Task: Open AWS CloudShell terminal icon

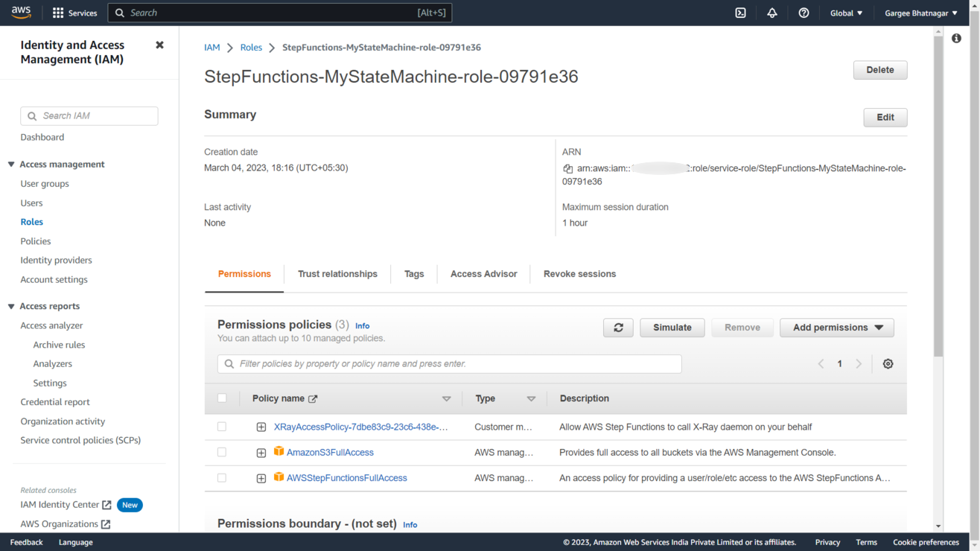Action: 740,13
